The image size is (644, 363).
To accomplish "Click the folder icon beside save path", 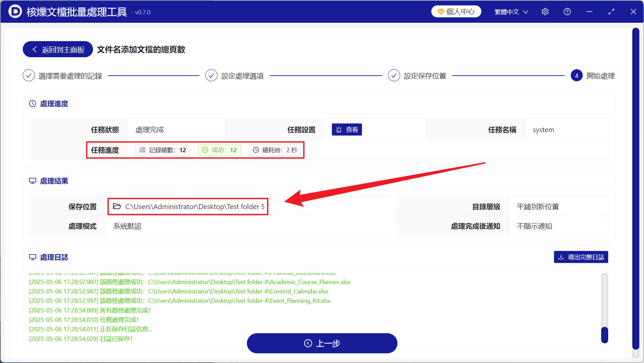I will click(117, 206).
